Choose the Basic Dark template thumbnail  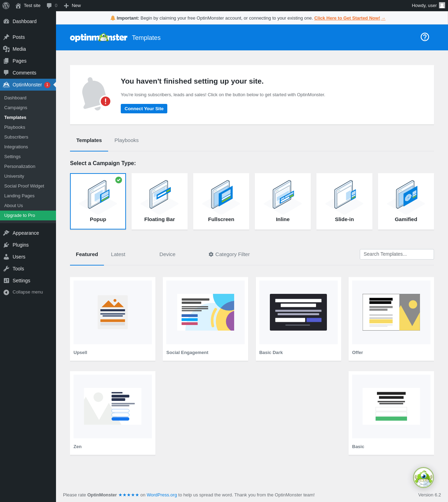tap(299, 312)
